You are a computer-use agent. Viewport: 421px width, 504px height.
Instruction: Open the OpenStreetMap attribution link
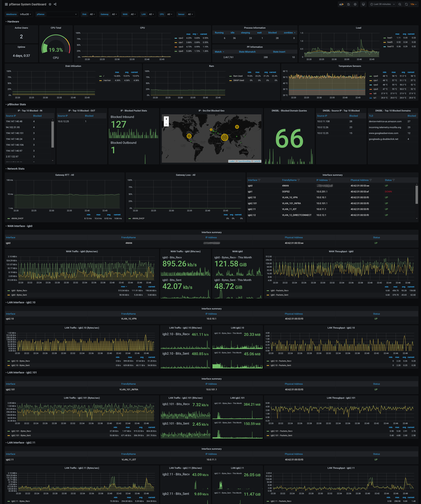pyautogui.click(x=244, y=161)
